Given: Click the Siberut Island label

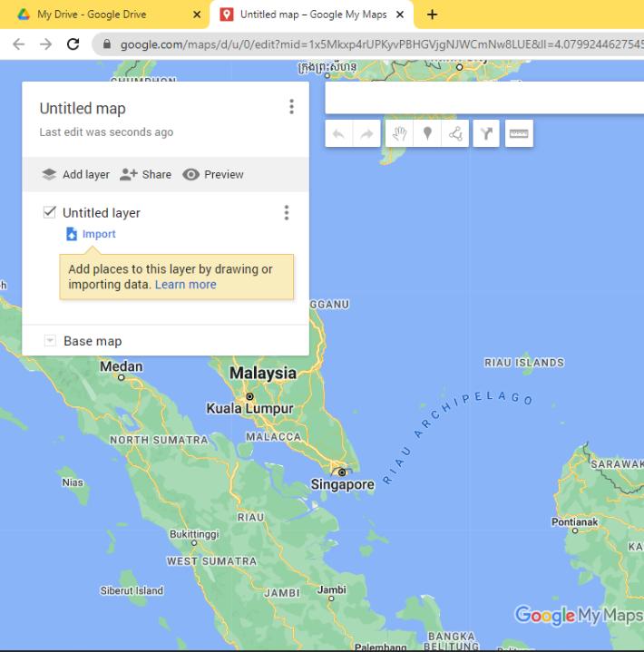Looking at the screenshot, I should pyautogui.click(x=132, y=590).
